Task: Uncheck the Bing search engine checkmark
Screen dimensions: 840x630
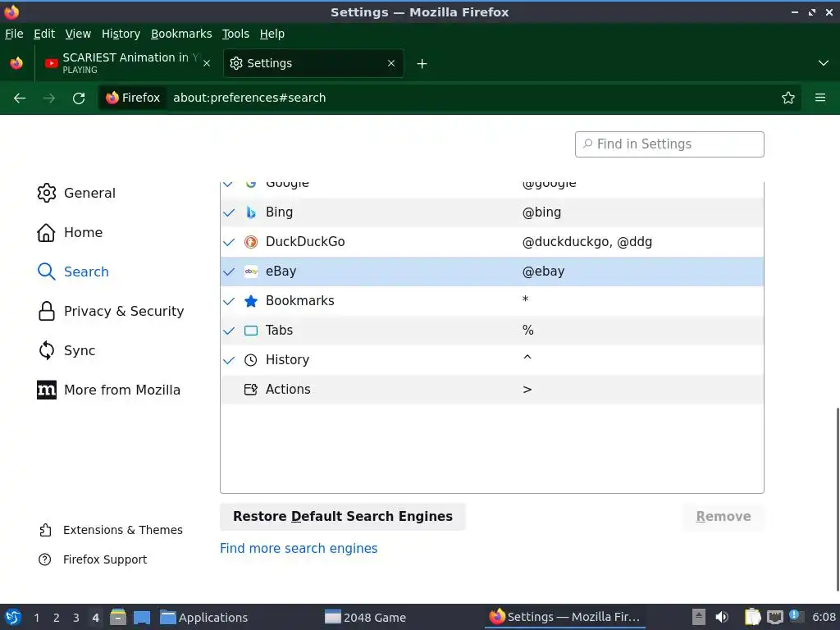Action: coord(229,212)
